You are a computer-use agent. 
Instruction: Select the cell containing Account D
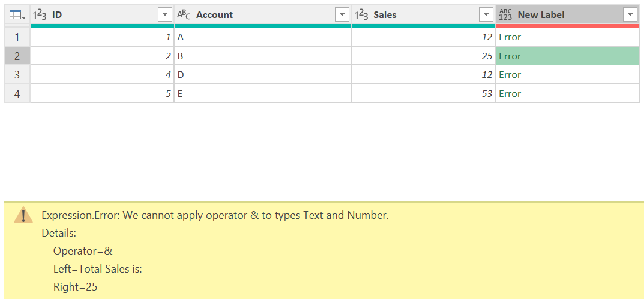262,75
